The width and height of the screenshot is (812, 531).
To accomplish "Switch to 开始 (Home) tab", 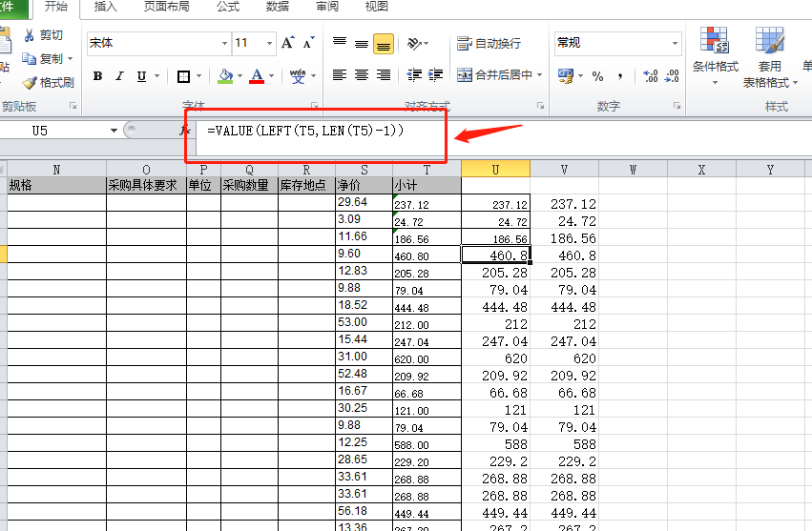I will point(56,7).
